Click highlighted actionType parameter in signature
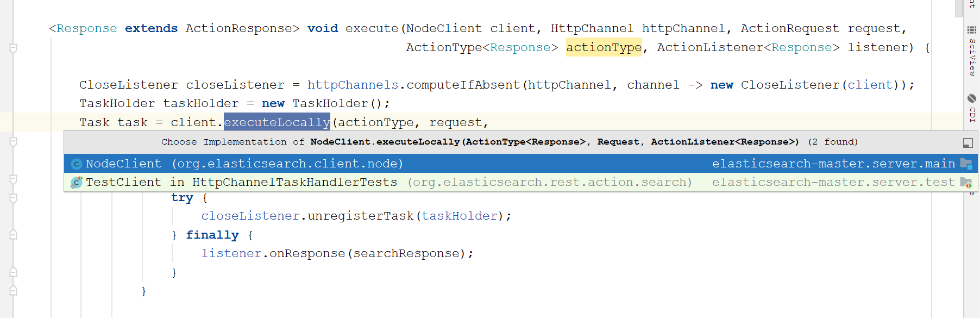The width and height of the screenshot is (980, 318). pos(604,47)
